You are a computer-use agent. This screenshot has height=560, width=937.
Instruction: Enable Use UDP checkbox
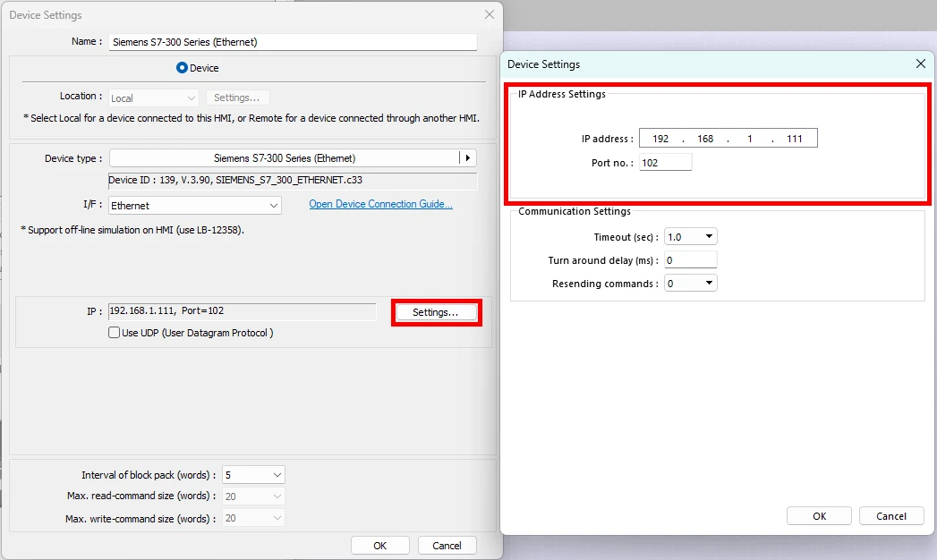(x=114, y=333)
